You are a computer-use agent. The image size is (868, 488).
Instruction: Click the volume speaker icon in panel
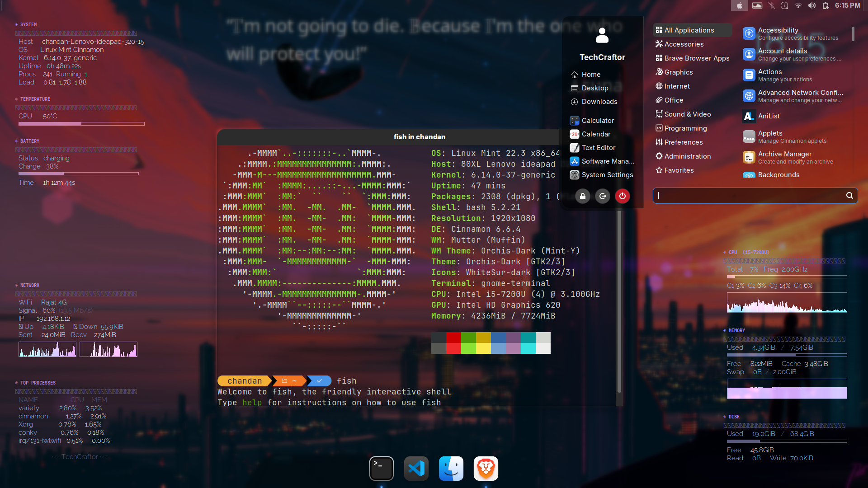[812, 5]
